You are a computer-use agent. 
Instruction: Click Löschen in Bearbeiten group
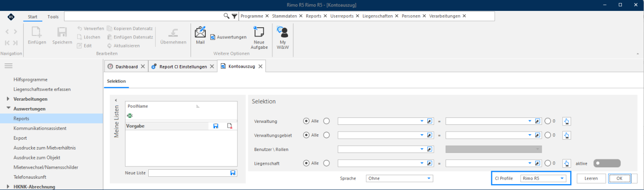tap(89, 37)
